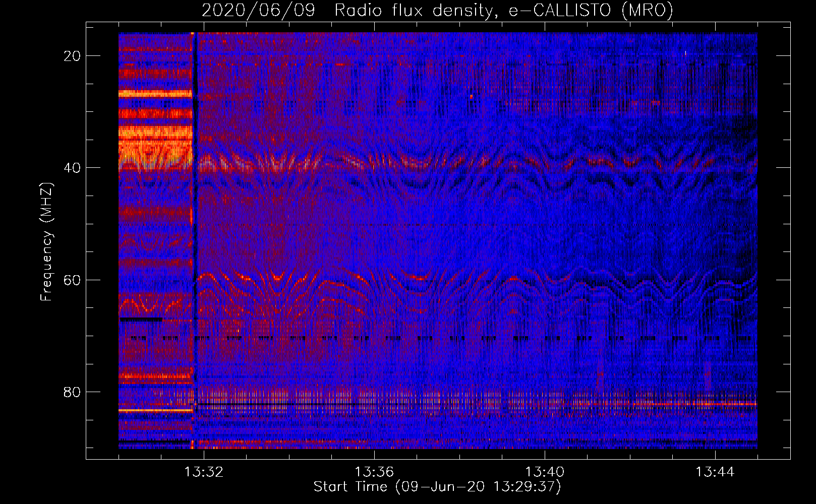Click the '13:40' time tick label
The width and height of the screenshot is (816, 504).
[x=545, y=472]
